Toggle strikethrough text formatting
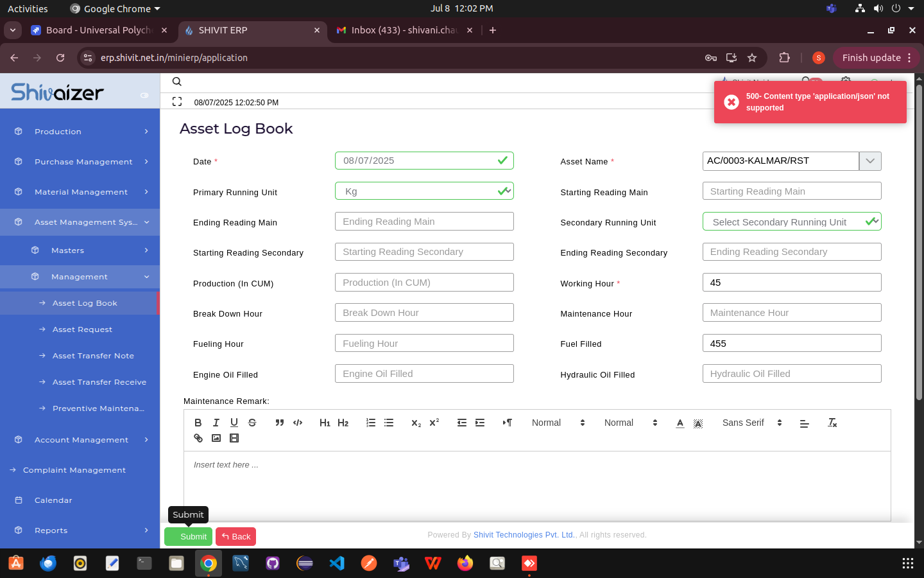Viewport: 924px width, 578px height. [252, 423]
